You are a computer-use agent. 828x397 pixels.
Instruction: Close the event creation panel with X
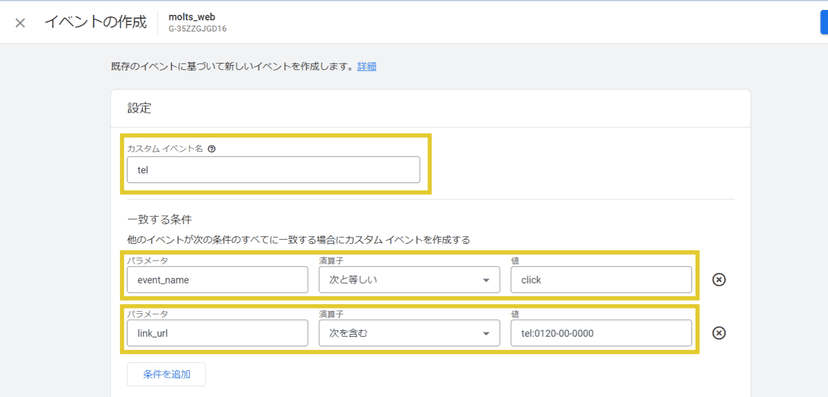(x=20, y=23)
